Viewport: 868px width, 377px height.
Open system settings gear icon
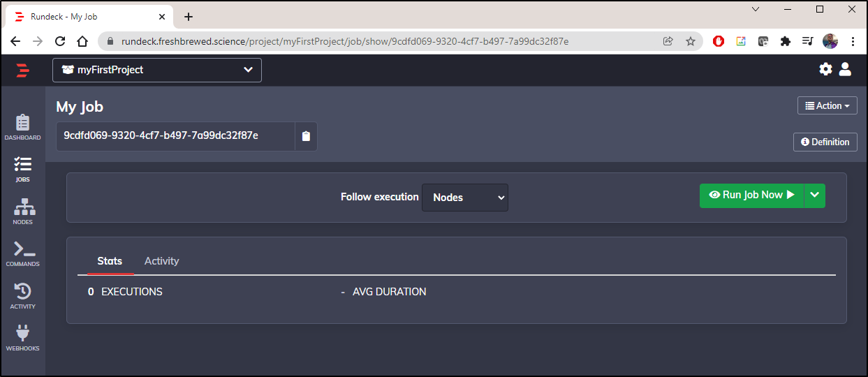[826, 69]
